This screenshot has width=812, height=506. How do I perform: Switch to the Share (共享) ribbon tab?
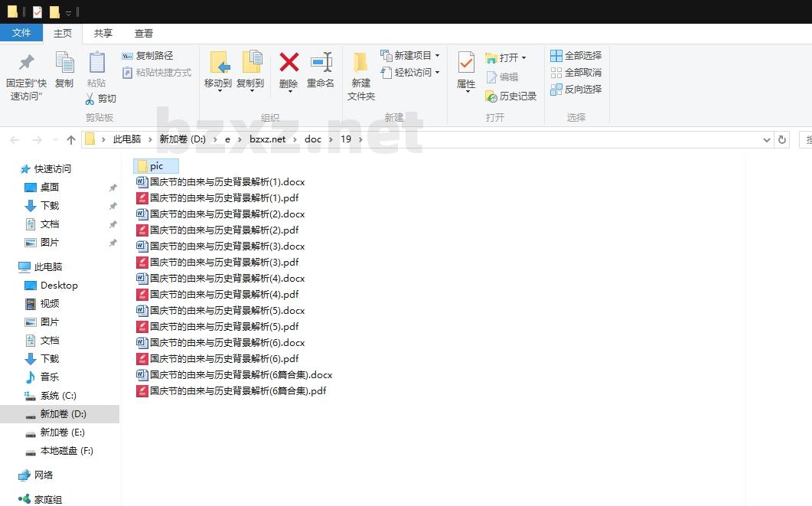[x=103, y=34]
